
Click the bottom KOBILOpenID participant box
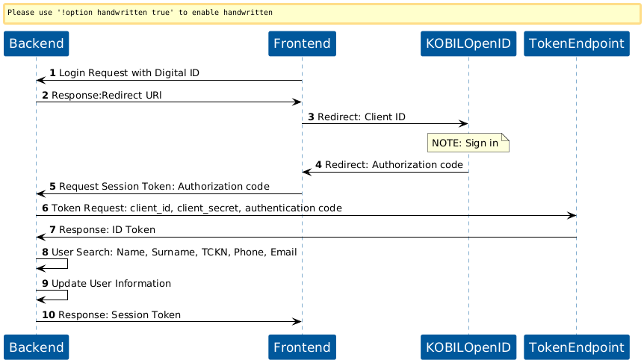[468, 347]
